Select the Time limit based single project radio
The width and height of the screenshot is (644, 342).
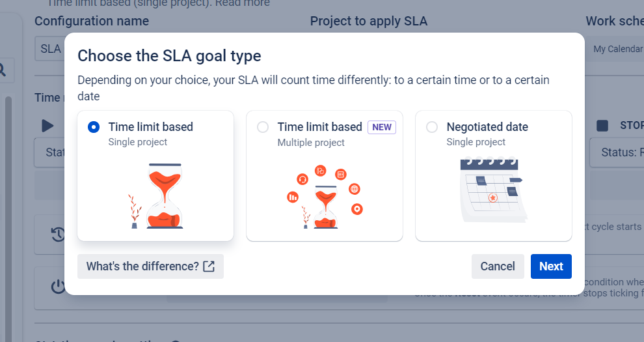[x=94, y=127]
